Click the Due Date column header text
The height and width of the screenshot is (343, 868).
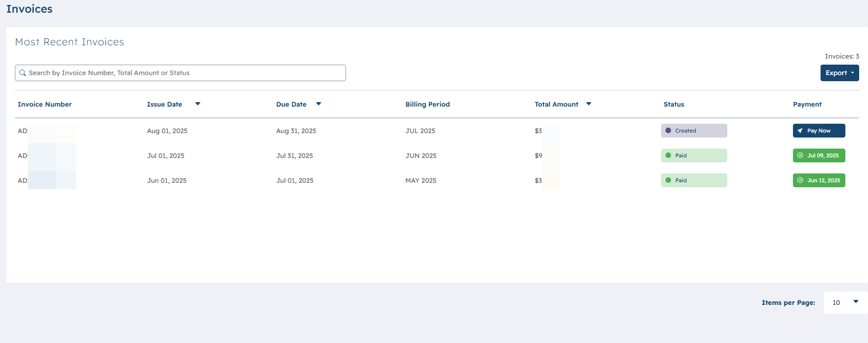[x=291, y=104]
